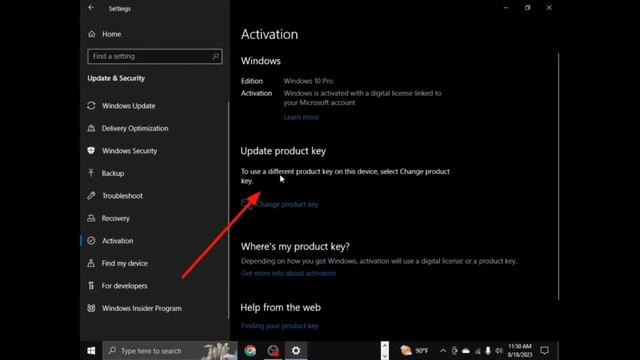Click the Backup upload-arrow icon
Screen dimensions: 640x360
[91, 173]
